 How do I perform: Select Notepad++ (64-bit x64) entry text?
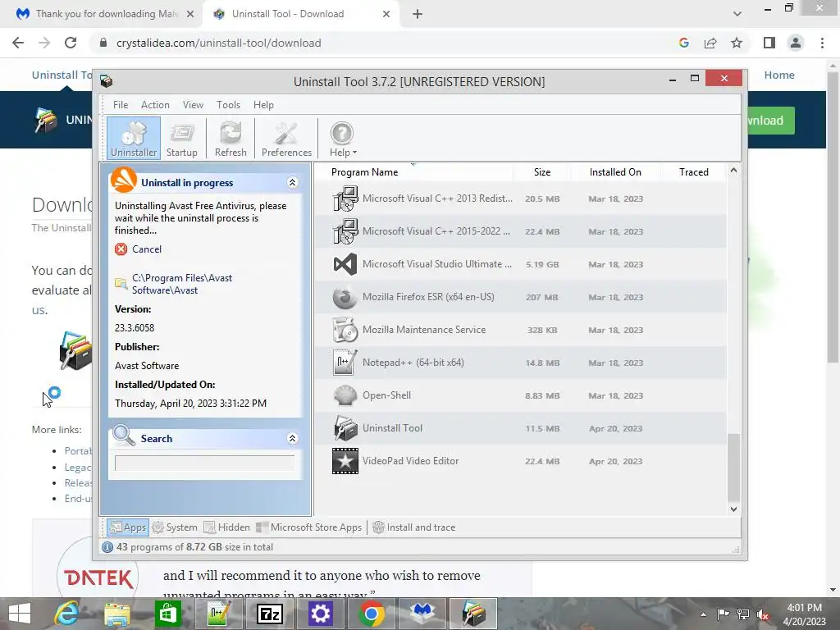[413, 363]
